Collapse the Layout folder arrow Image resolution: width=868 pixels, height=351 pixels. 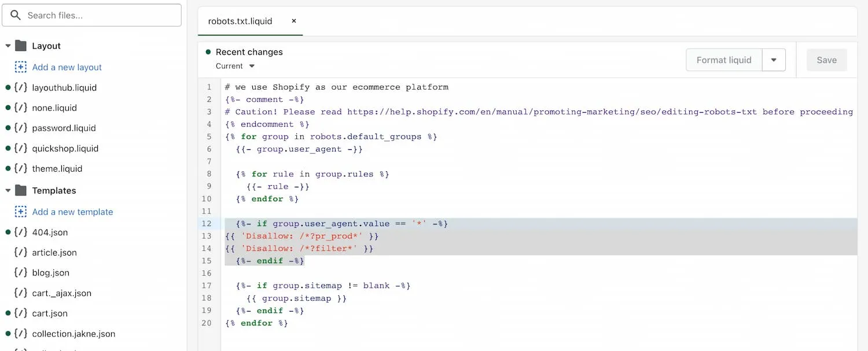tap(8, 46)
